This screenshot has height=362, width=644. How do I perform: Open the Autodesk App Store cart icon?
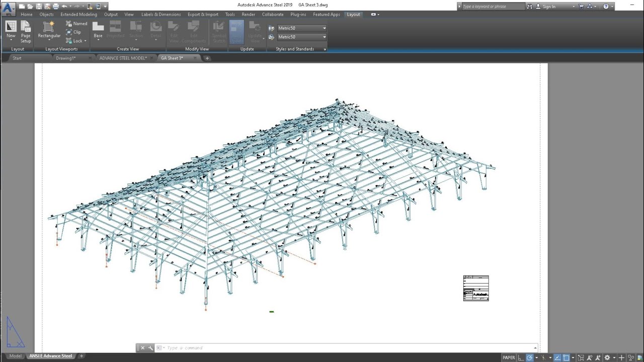pyautogui.click(x=581, y=7)
